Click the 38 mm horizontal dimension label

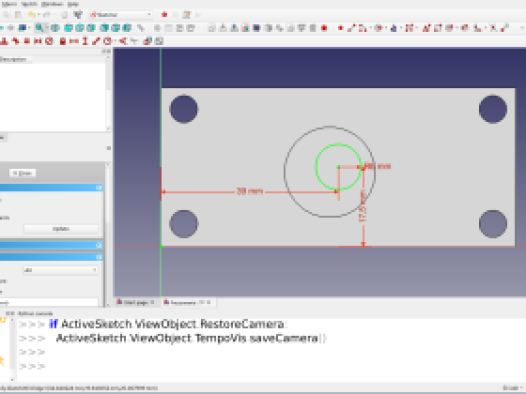(250, 191)
